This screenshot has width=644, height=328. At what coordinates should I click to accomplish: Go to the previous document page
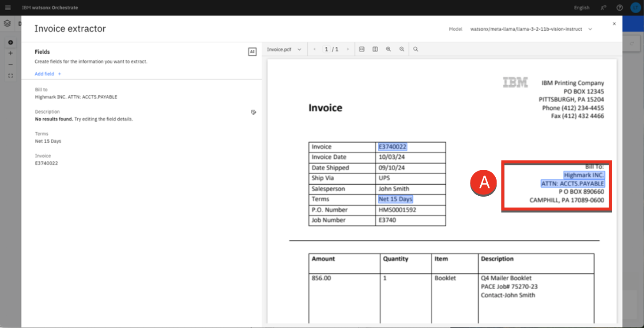[314, 49]
